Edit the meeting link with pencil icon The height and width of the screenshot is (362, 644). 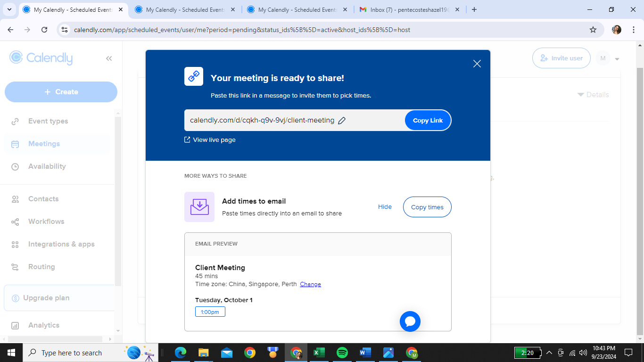click(342, 121)
